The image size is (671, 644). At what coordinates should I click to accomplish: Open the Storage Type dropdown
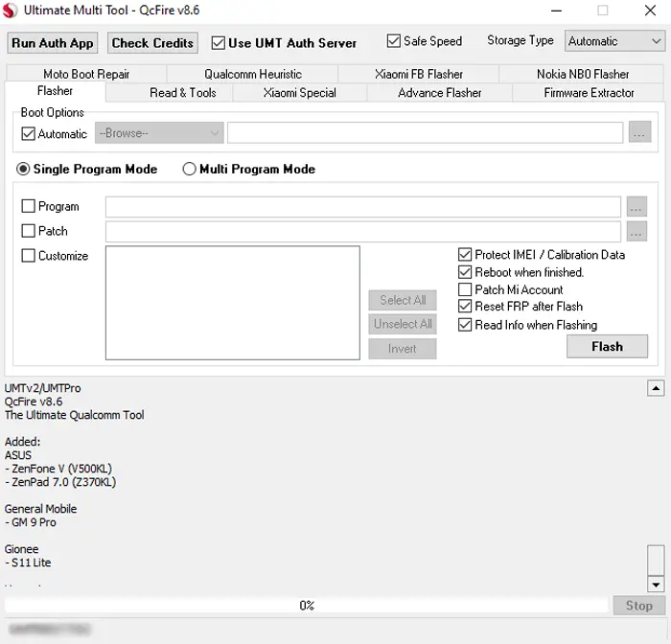(x=614, y=41)
